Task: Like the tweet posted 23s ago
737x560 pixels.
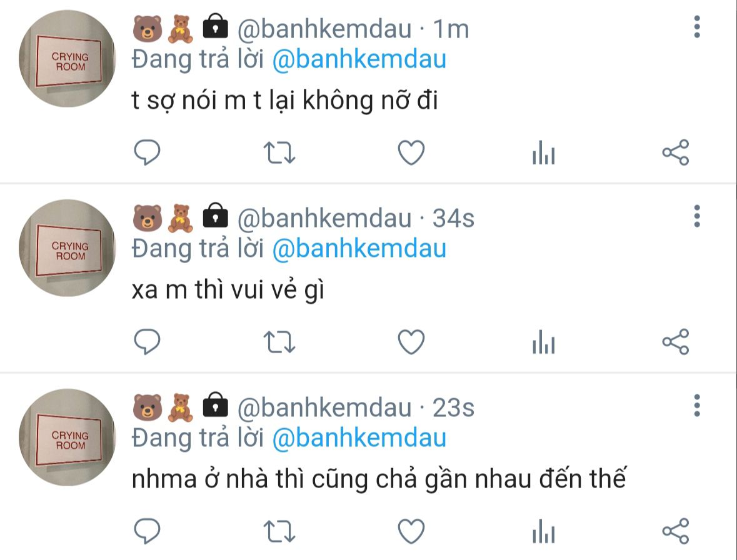Action: pyautogui.click(x=411, y=531)
